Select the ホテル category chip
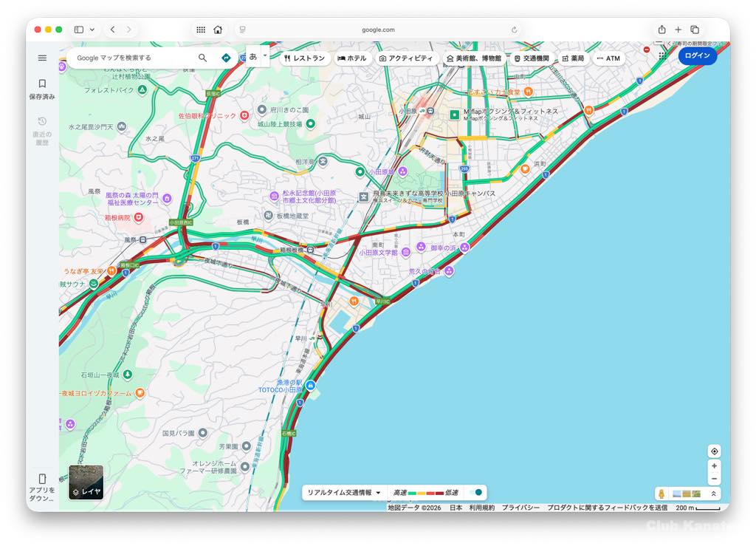756x546 pixels. 352,58
